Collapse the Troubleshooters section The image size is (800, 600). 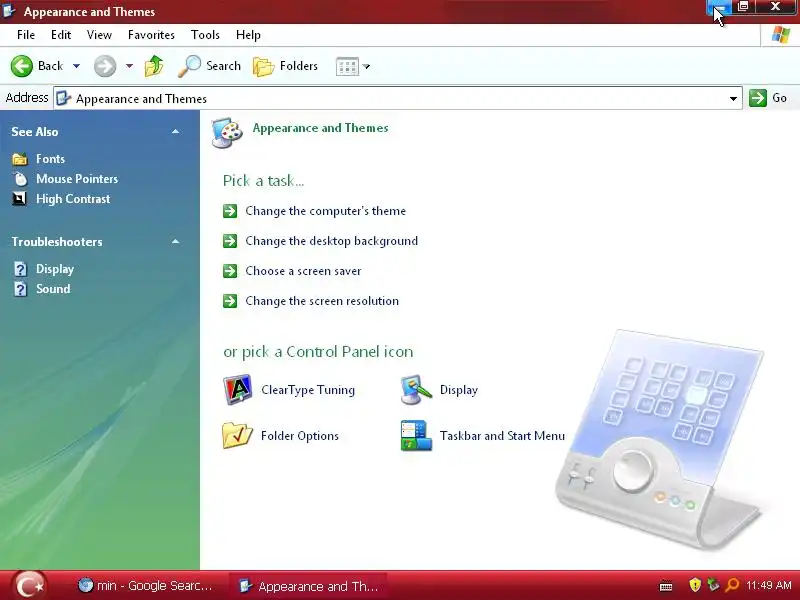(176, 241)
